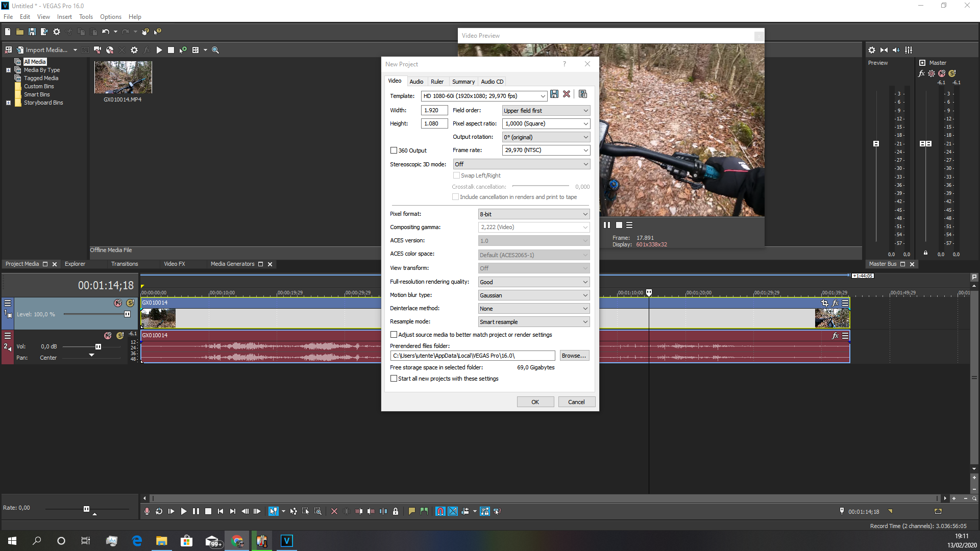Open a project using the folder icon
Viewport: 980px width, 551px height.
(19, 32)
